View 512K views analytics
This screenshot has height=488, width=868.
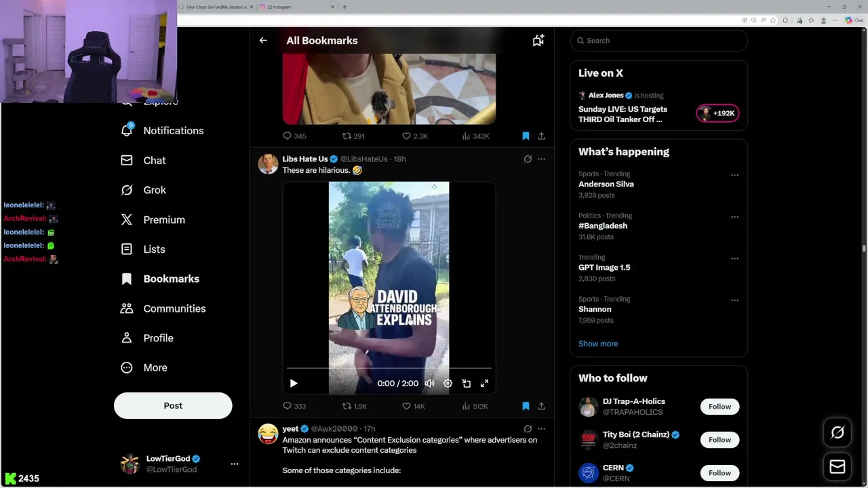[475, 406]
